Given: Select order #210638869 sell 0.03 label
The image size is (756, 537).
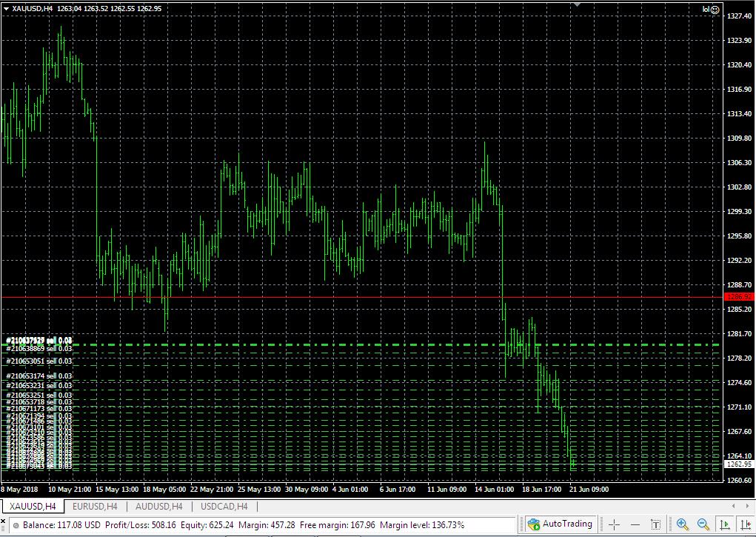Looking at the screenshot, I should [x=39, y=348].
